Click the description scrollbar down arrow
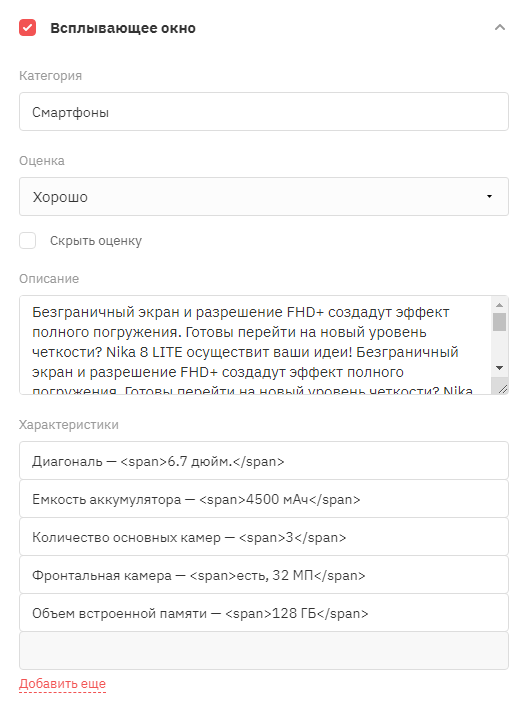This screenshot has height=720, width=525. coord(500,368)
